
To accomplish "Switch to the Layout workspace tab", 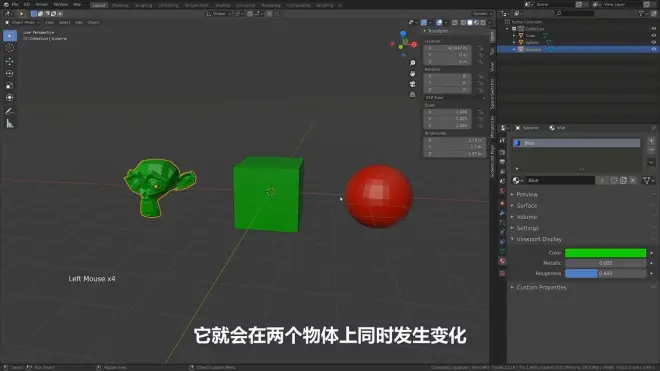I will click(99, 5).
